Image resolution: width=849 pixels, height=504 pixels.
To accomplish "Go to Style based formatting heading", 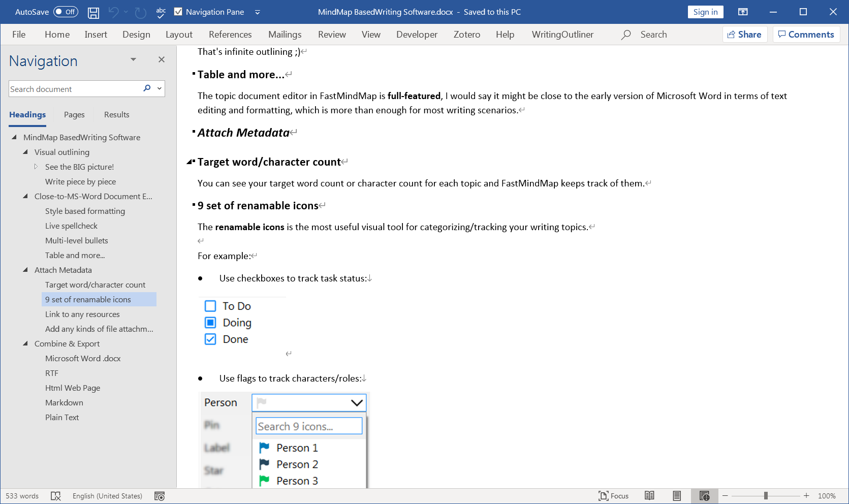I will pos(85,211).
